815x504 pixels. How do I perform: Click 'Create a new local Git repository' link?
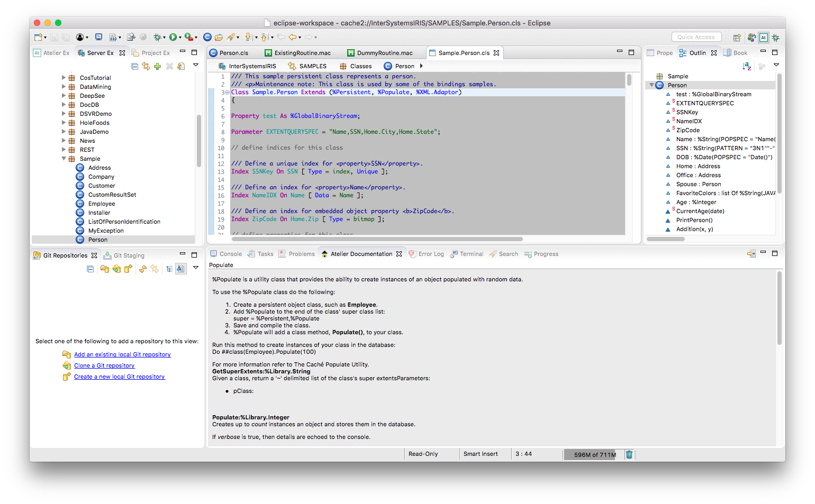tap(119, 377)
